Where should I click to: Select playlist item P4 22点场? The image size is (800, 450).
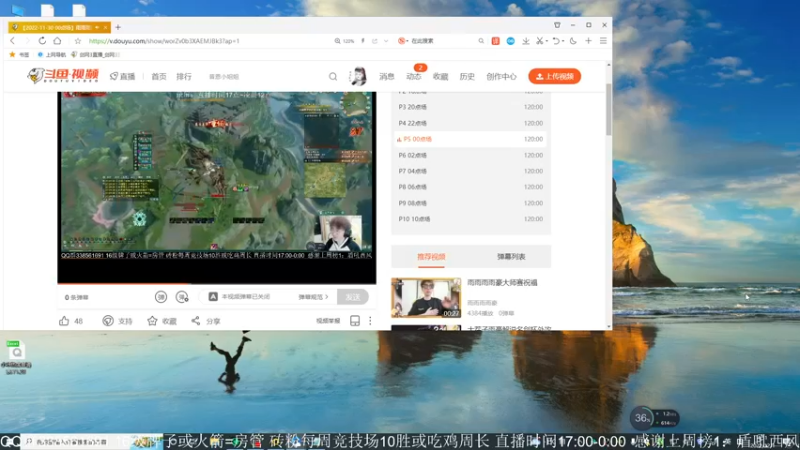pos(470,123)
